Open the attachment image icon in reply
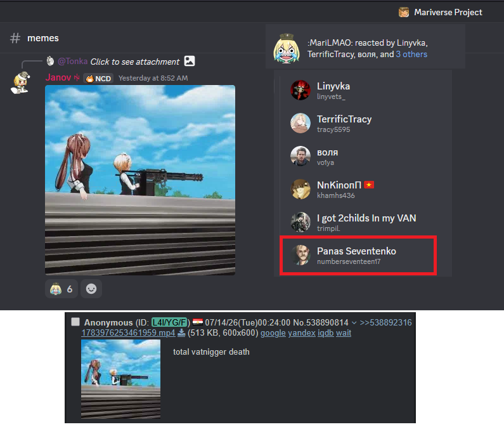 [190, 61]
